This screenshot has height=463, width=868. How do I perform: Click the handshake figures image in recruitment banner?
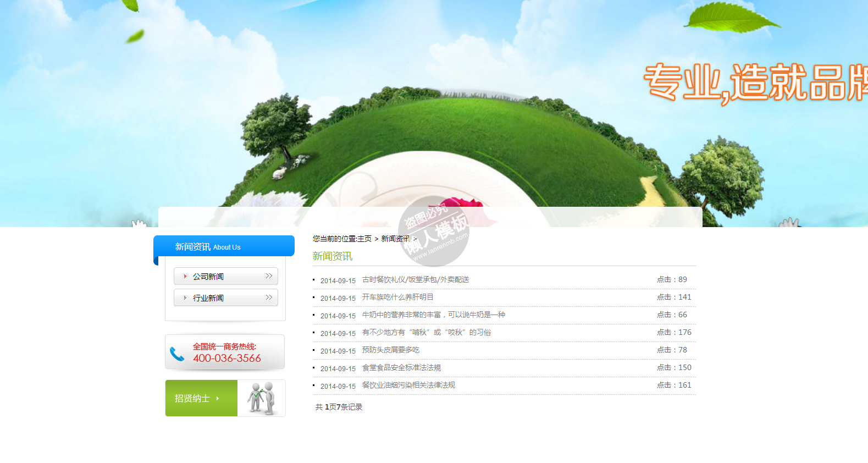tap(261, 398)
